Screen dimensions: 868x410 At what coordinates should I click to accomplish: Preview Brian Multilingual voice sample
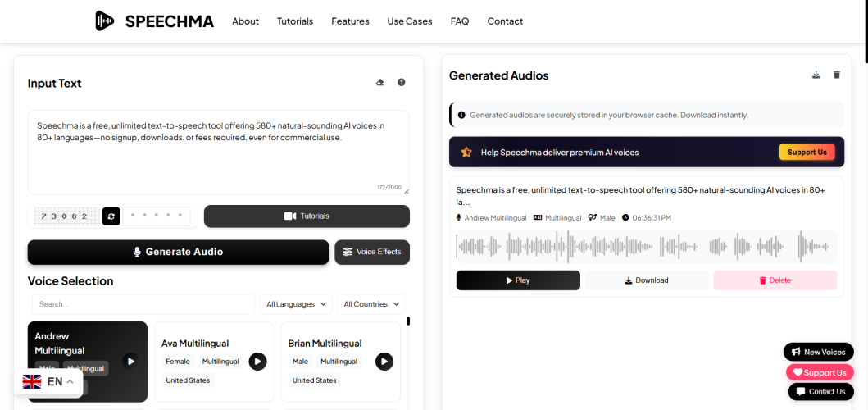[384, 362]
